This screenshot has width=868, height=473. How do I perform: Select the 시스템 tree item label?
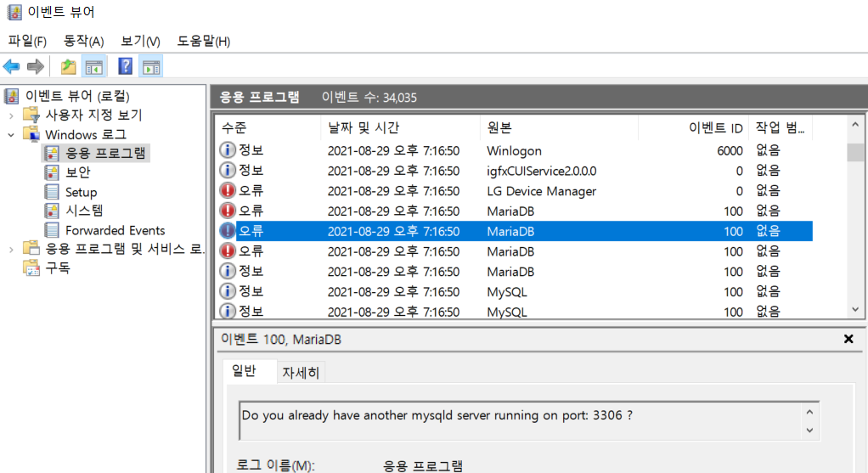click(x=84, y=211)
